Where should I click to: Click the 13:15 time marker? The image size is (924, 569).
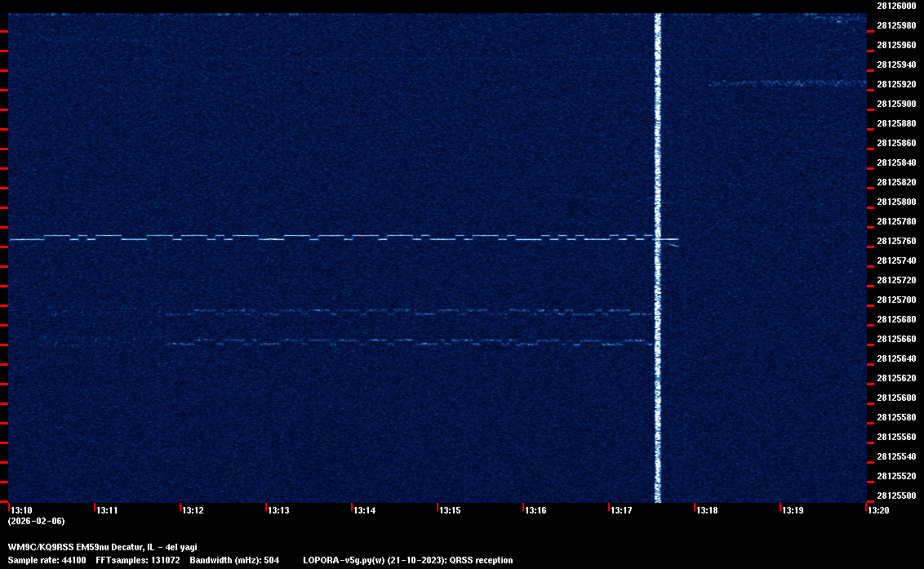tap(451, 511)
